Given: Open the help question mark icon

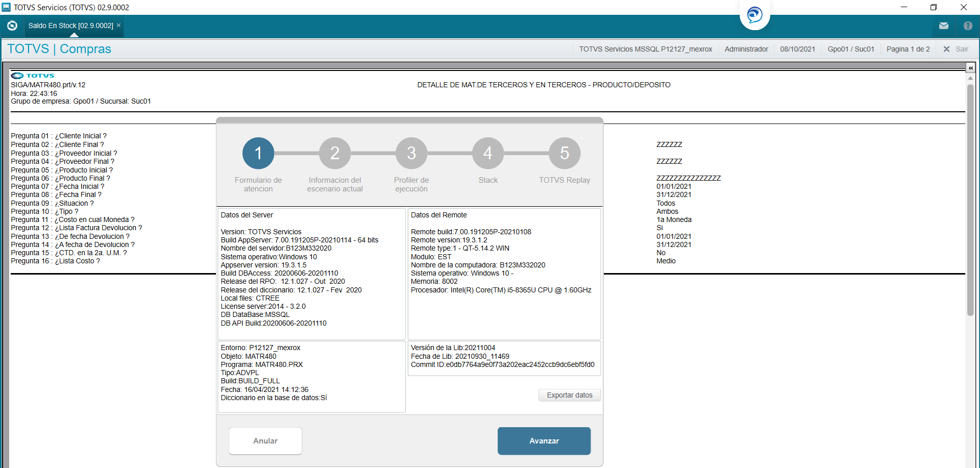Looking at the screenshot, I should (968, 26).
